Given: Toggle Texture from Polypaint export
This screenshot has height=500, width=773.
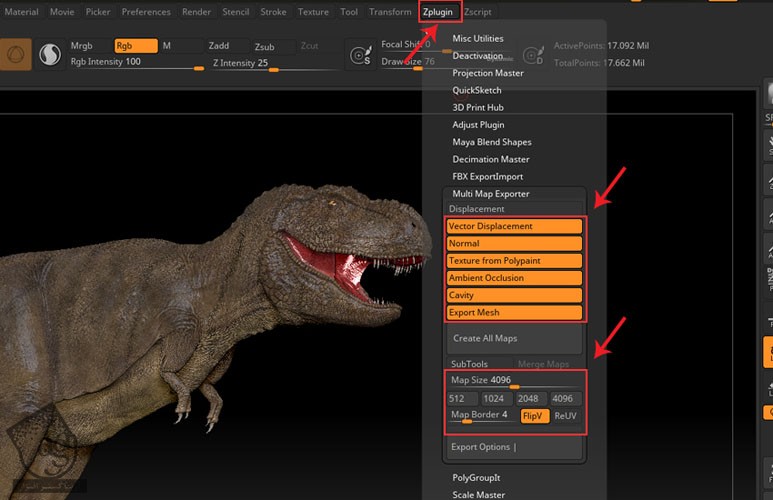Looking at the screenshot, I should [x=514, y=261].
